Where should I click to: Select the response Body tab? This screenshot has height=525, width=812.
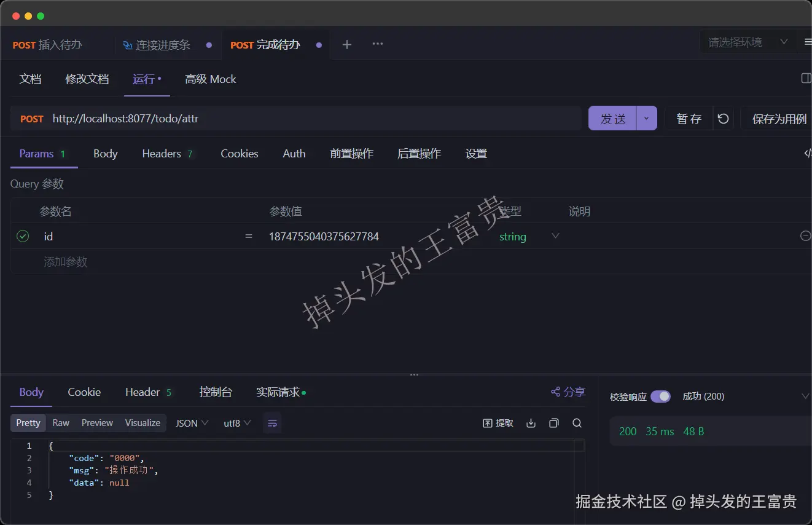(x=31, y=392)
